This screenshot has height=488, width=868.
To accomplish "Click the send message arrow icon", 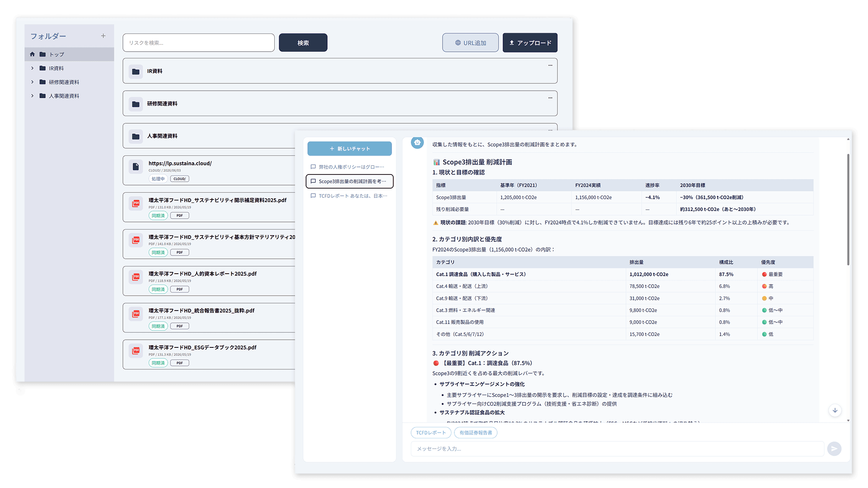I will pyautogui.click(x=834, y=449).
